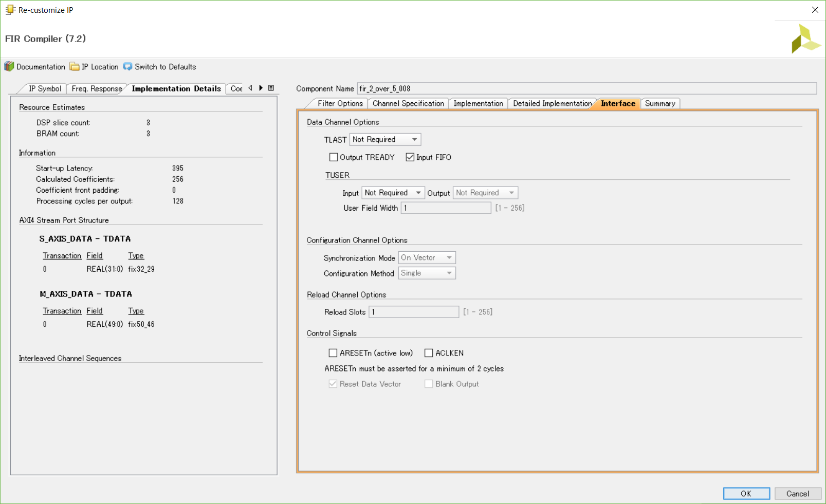Switch to the Channel Specification tab

[x=408, y=103]
